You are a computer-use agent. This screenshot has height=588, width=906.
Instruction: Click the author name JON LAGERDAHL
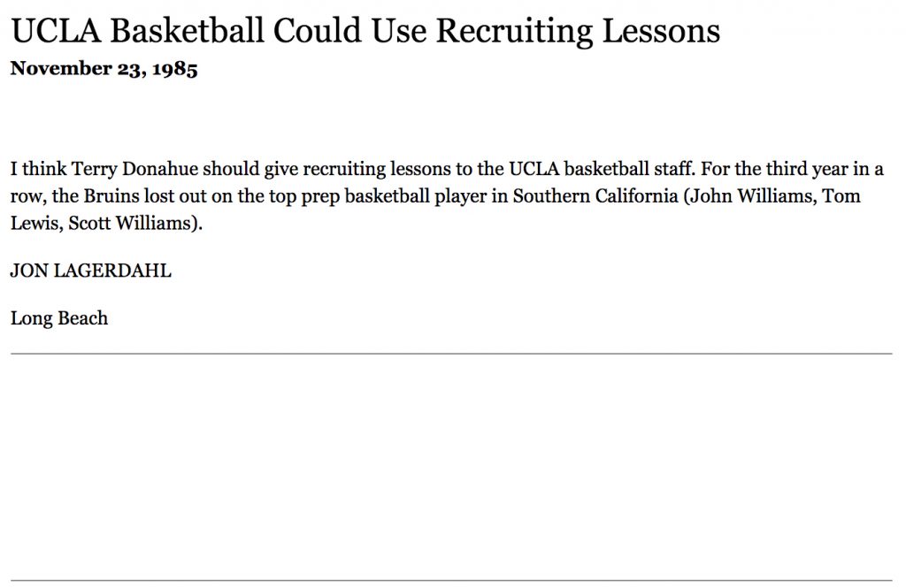(91, 271)
